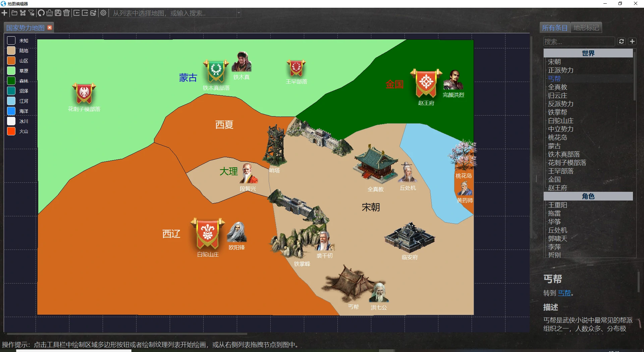Click the 搜索 entry search field
The image size is (644, 352).
579,42
